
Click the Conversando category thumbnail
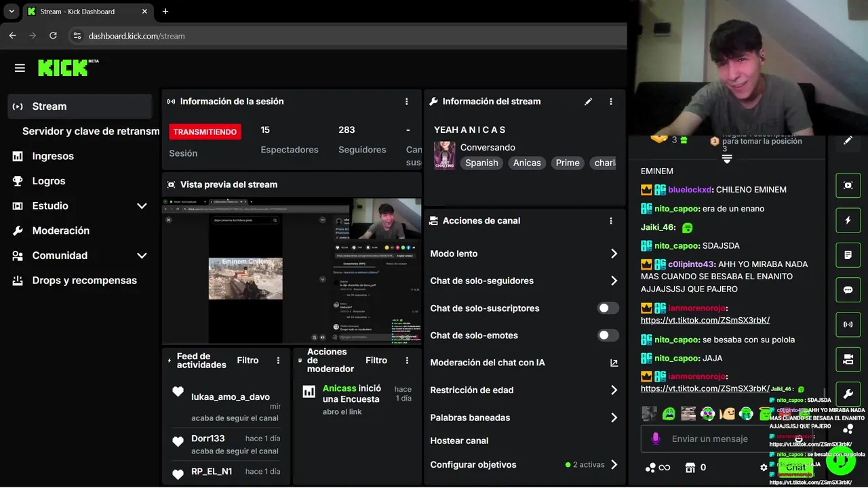(445, 155)
